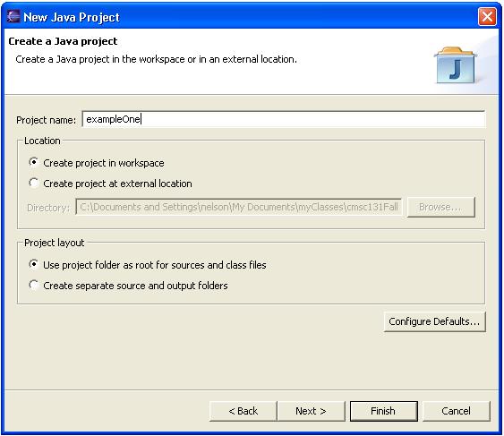
Task: Select Use project folder as root option
Action: 148,265
